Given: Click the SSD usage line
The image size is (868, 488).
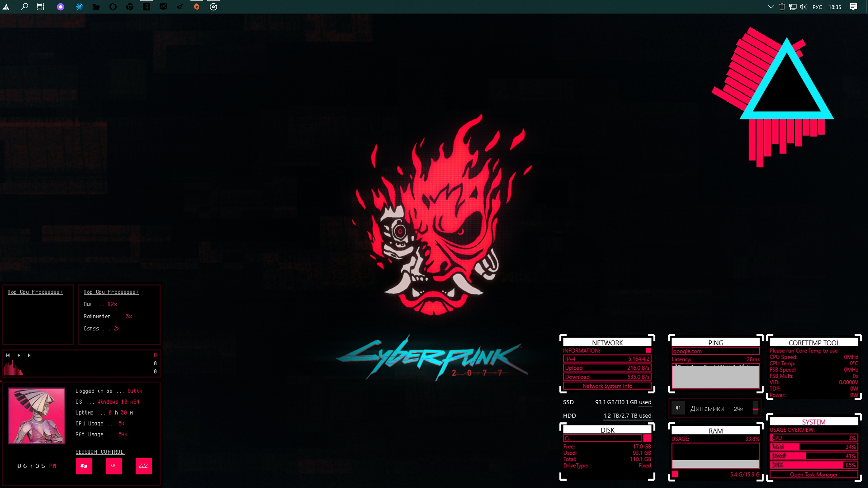Looking at the screenshot, I should [x=607, y=402].
